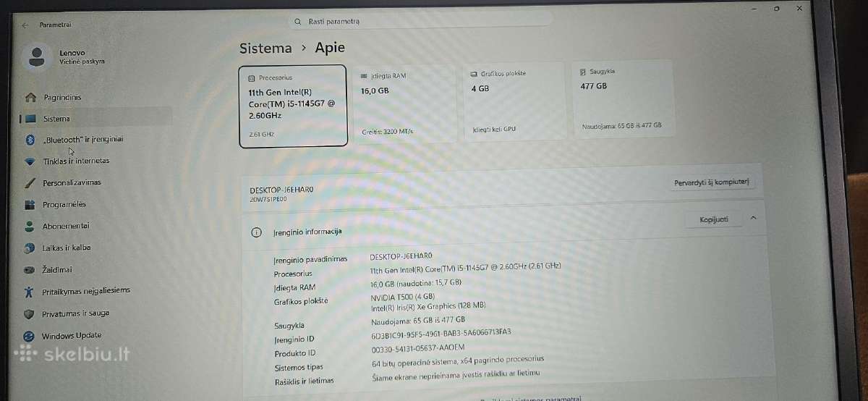The image size is (868, 401).
Task: Click the Sistema monitor icon
Action: coord(30,119)
